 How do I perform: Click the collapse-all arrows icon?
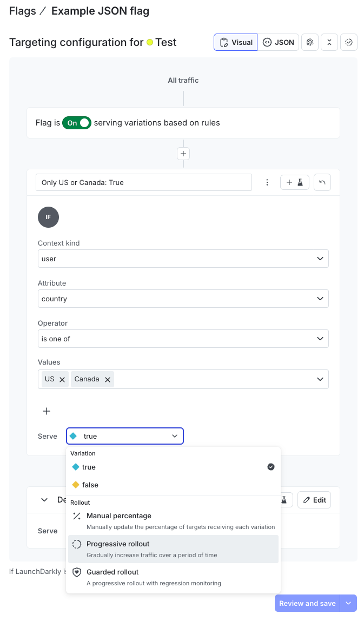(x=329, y=42)
